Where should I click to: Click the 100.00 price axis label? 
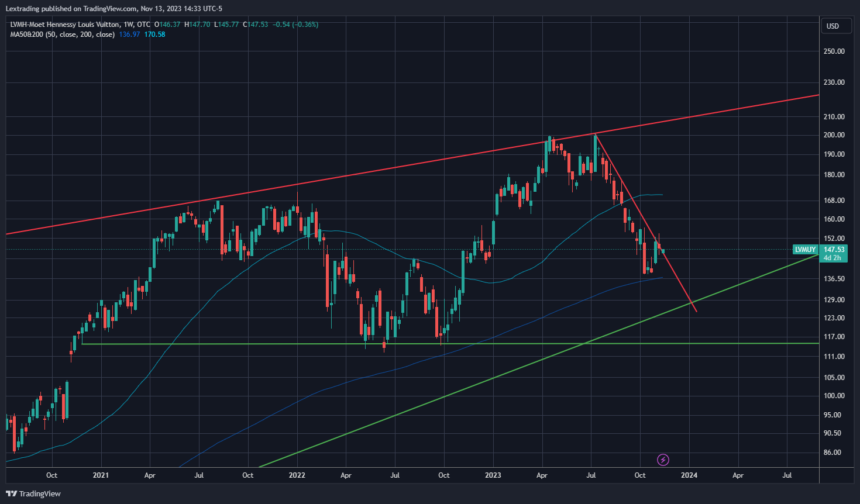[834, 396]
